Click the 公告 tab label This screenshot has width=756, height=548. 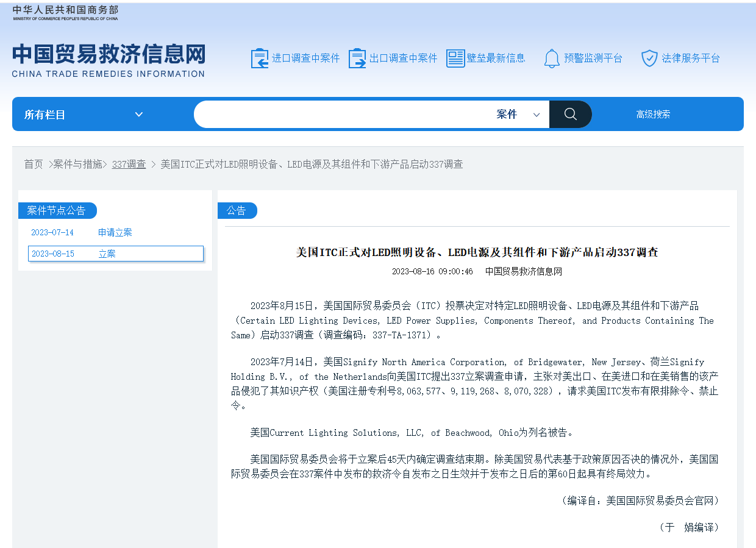pyautogui.click(x=237, y=211)
